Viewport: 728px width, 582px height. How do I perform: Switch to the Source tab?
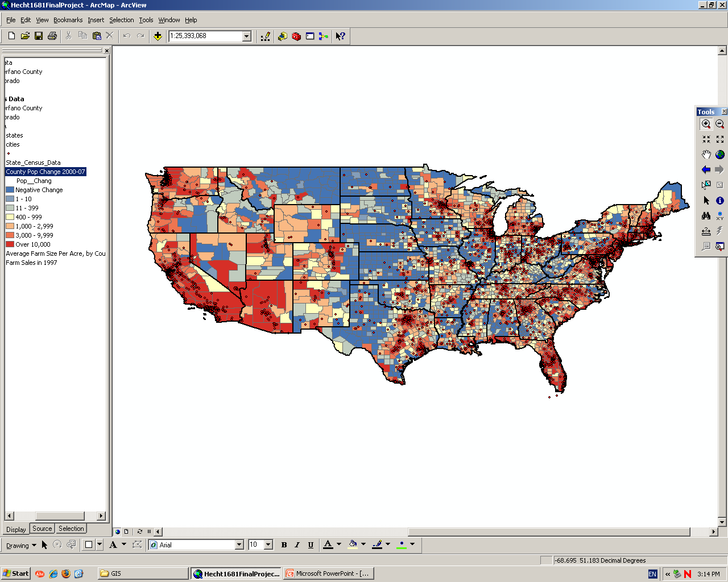tap(42, 529)
